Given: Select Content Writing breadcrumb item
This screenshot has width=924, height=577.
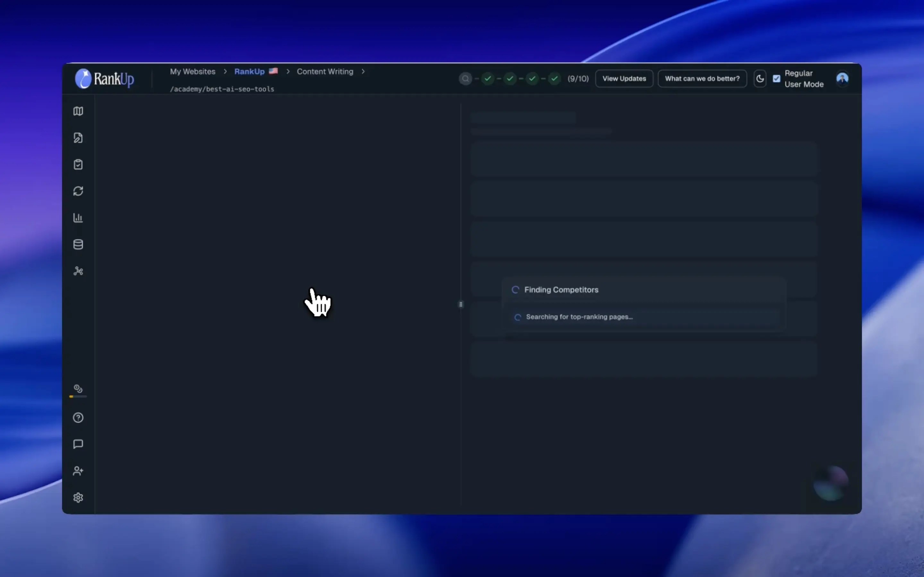Looking at the screenshot, I should 325,72.
